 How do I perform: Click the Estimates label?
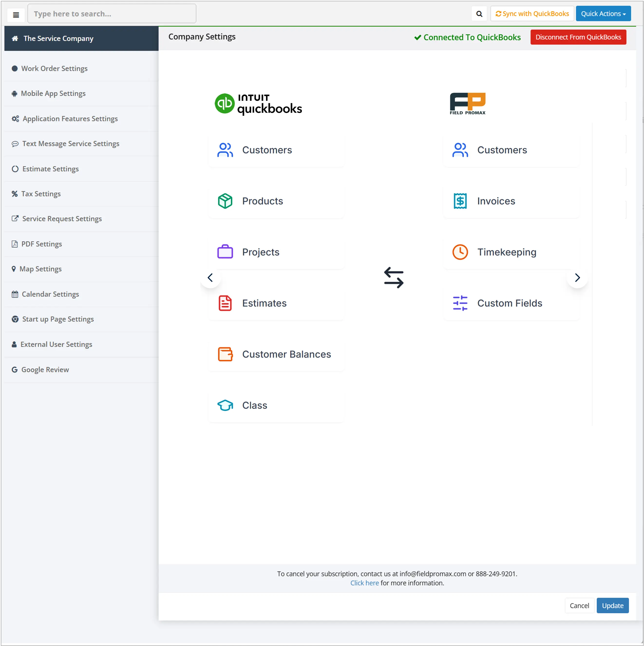coord(265,303)
